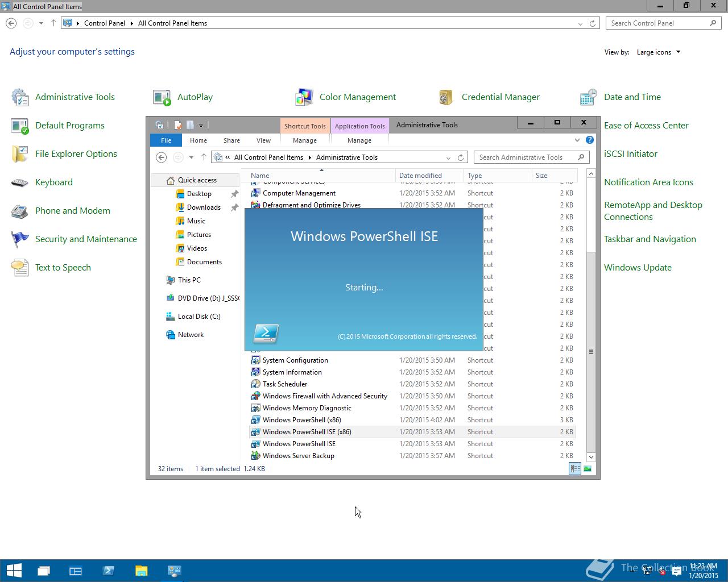Image resolution: width=728 pixels, height=582 pixels.
Task: Open the Windows Start button
Action: coord(14,571)
